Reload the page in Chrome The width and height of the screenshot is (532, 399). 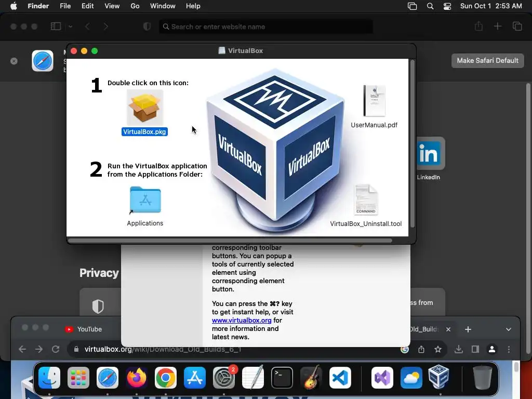coord(56,349)
